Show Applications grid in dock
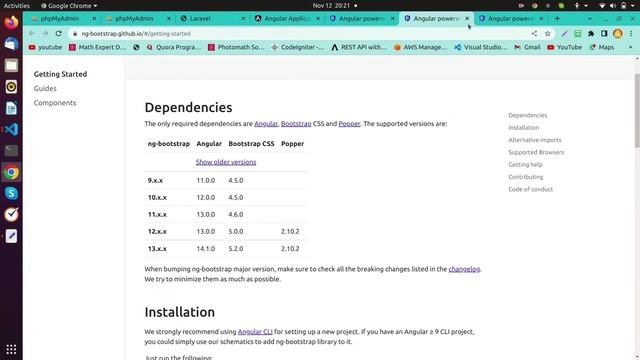Image resolution: width=640 pixels, height=360 pixels. coord(11,349)
